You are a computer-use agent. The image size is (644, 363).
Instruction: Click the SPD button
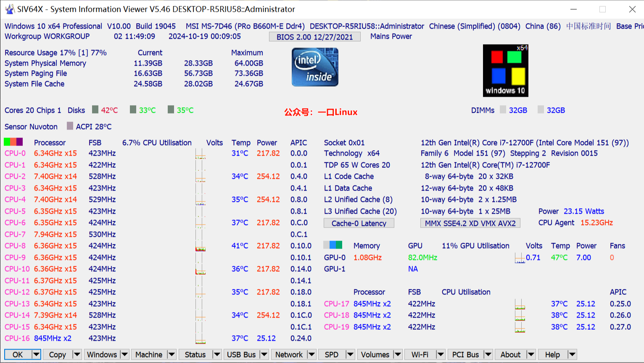pyautogui.click(x=332, y=355)
